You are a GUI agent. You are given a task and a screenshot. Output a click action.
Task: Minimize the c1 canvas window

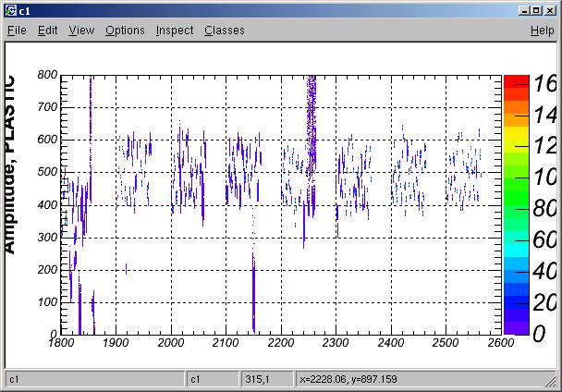[524, 11]
